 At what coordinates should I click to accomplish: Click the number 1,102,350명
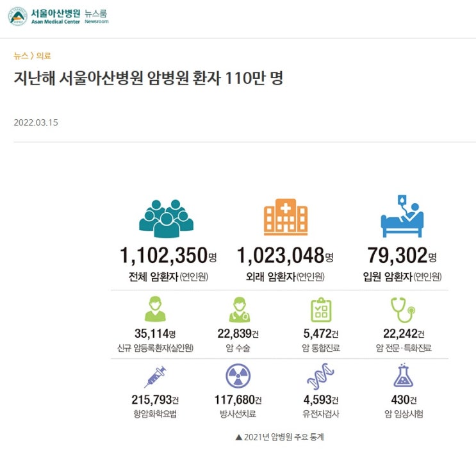168,255
